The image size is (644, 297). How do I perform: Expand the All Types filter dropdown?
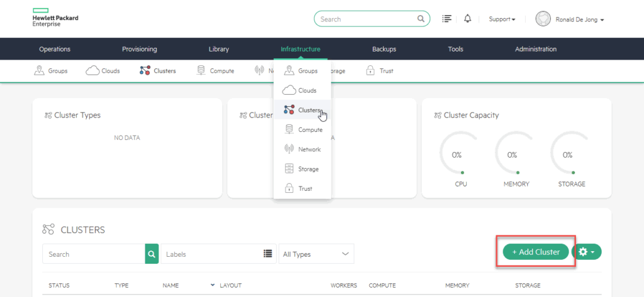click(316, 254)
